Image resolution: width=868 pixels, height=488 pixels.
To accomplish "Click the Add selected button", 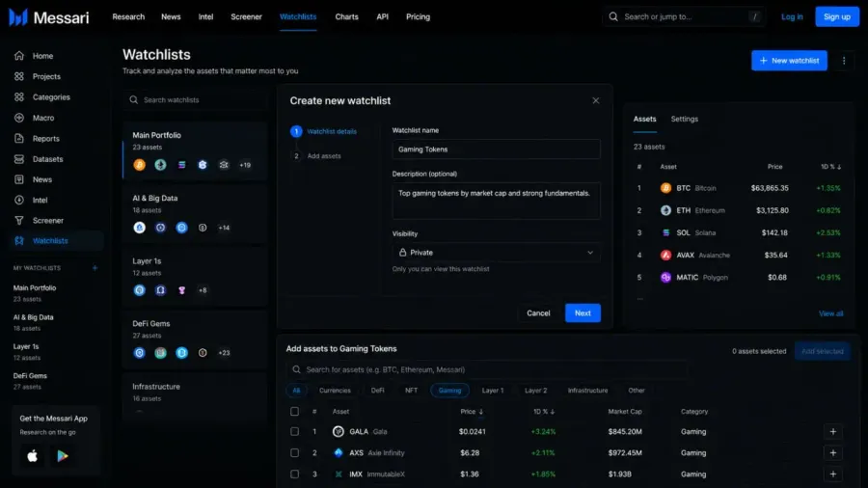I will 822,351.
